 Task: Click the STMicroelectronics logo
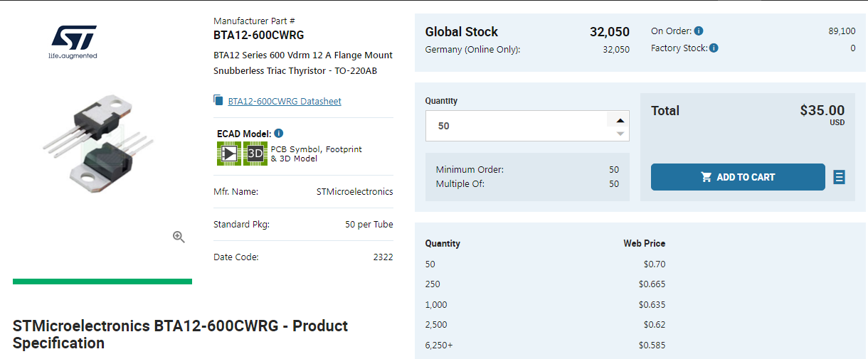[x=73, y=42]
